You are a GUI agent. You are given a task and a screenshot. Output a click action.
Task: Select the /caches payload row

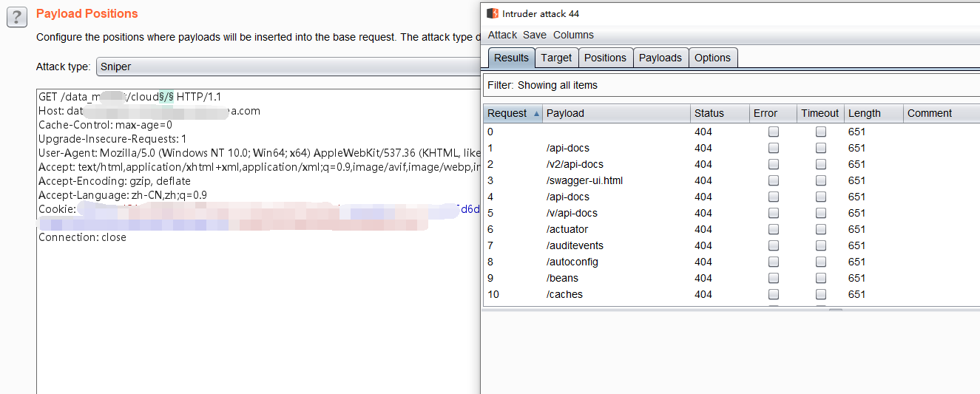click(731, 294)
